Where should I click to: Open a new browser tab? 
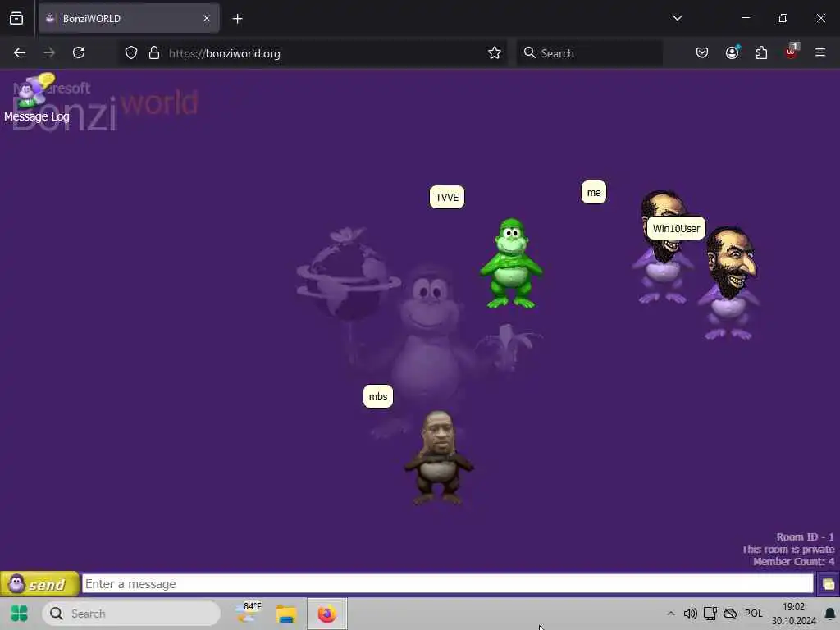click(237, 19)
